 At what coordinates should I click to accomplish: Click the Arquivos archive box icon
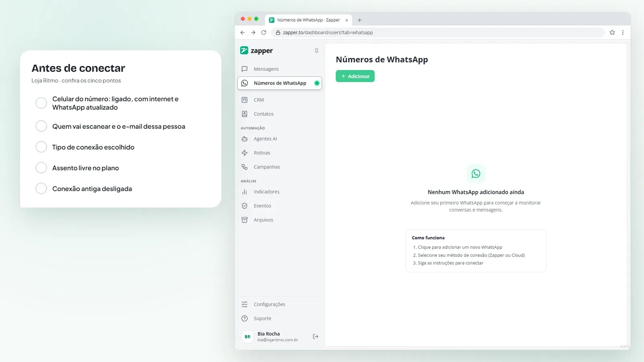pos(244,220)
